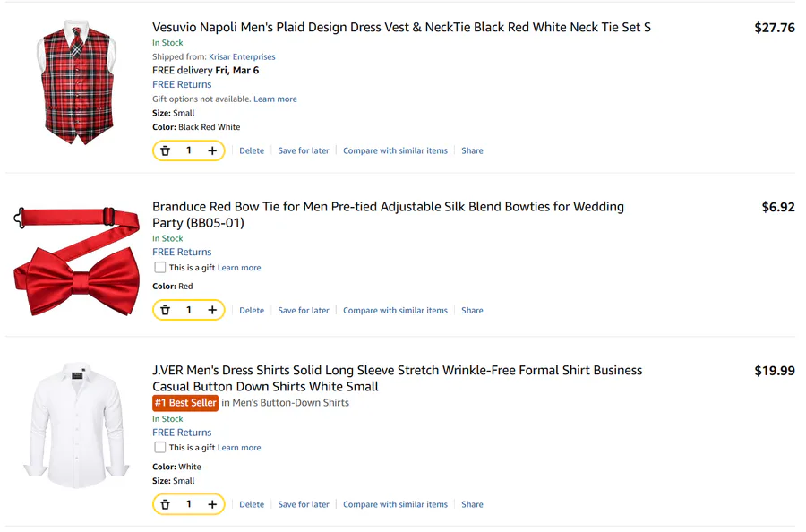Click trash icon for white dress shirt

tap(166, 505)
